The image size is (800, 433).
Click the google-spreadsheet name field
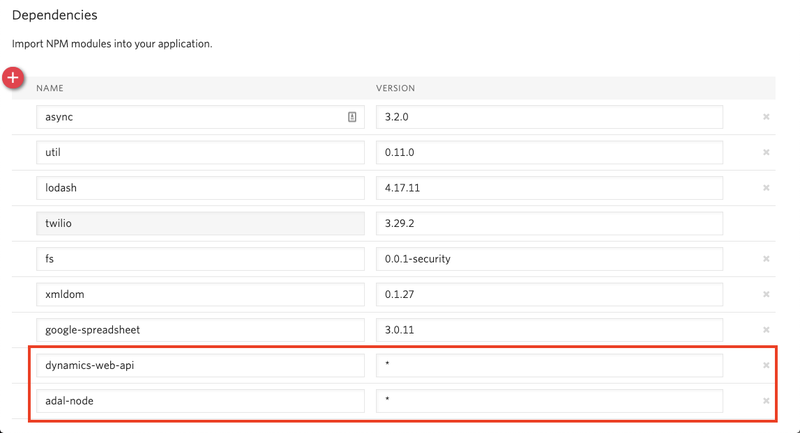(x=200, y=330)
